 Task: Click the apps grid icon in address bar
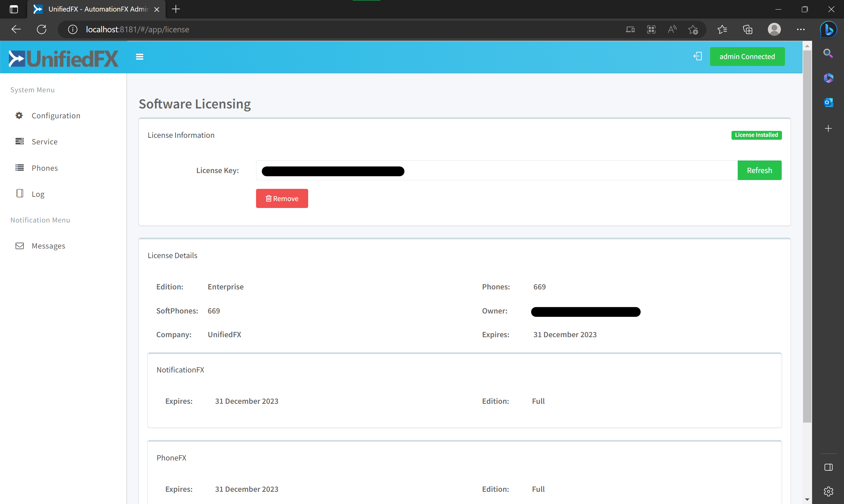(x=651, y=30)
